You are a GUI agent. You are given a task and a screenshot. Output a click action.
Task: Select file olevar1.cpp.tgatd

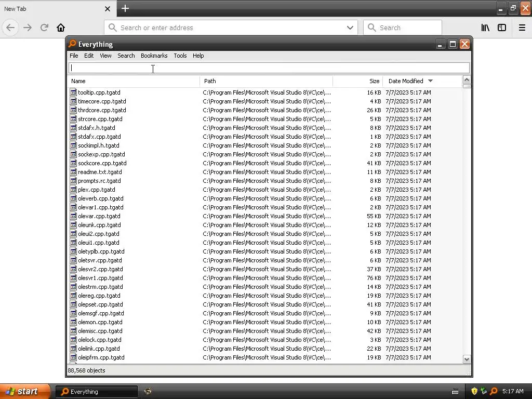(x=101, y=207)
